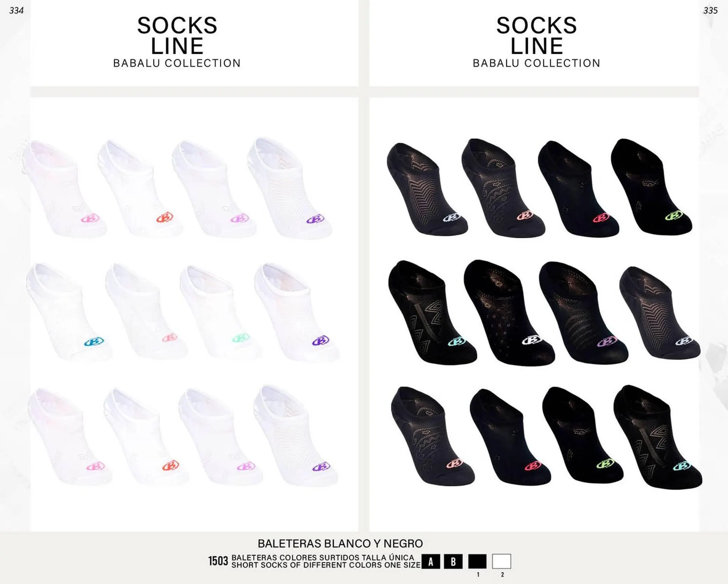Click product code 1503
Viewport: 728px width, 584px height.
click(218, 561)
